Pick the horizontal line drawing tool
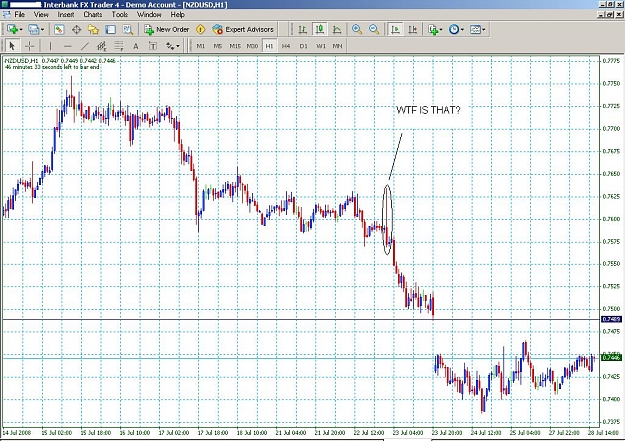 [67, 46]
